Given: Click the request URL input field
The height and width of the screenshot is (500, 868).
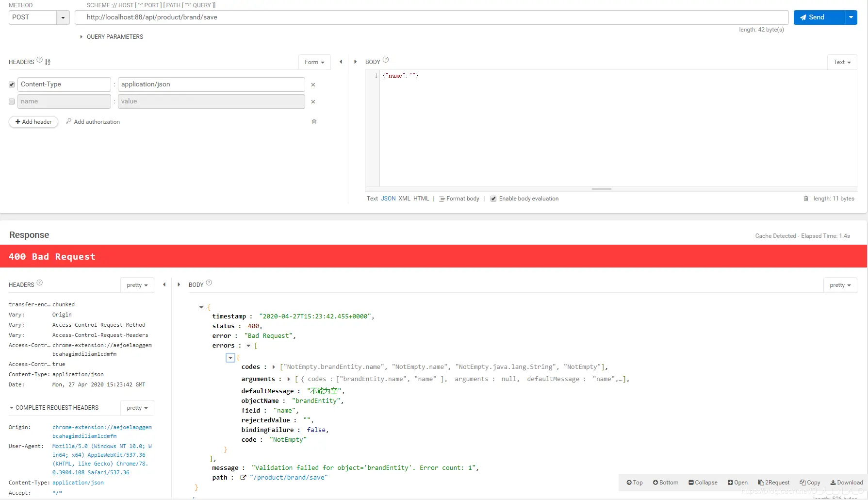Looking at the screenshot, I should (431, 17).
